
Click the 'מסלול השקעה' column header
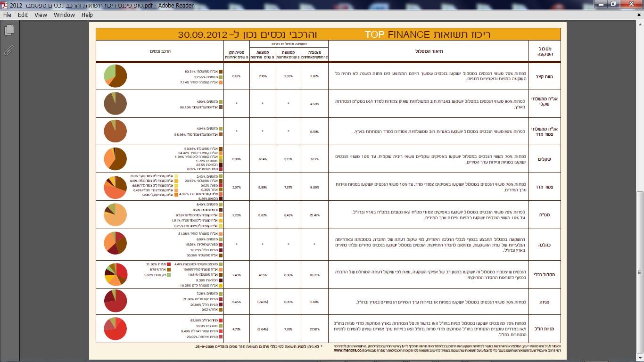(x=545, y=51)
